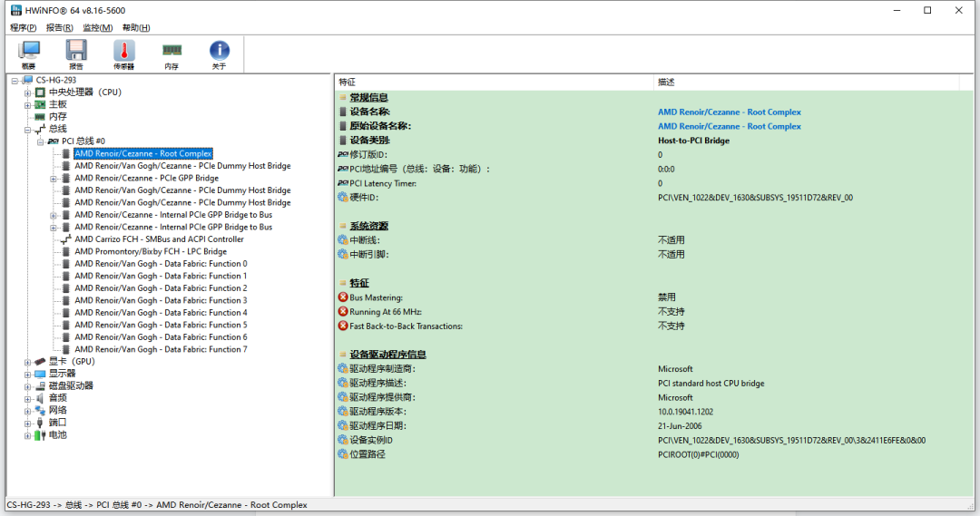980x516 pixels.
Task: Click the 磁盘驱动器 drive icon
Action: tap(40, 386)
